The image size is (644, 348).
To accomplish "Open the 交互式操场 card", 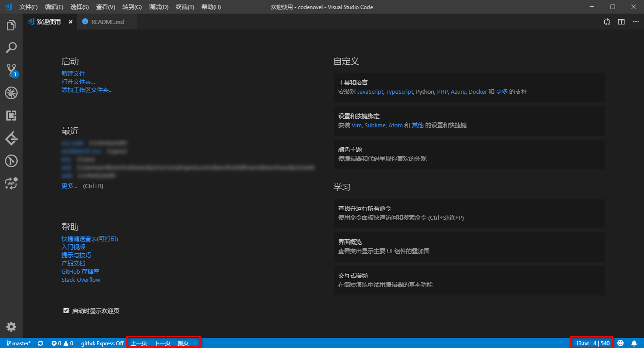I will tap(469, 280).
